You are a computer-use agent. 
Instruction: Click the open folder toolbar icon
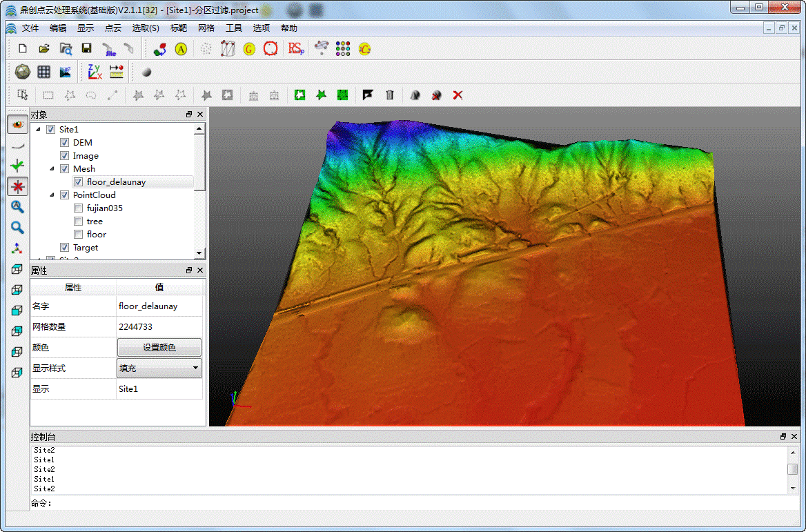43,48
